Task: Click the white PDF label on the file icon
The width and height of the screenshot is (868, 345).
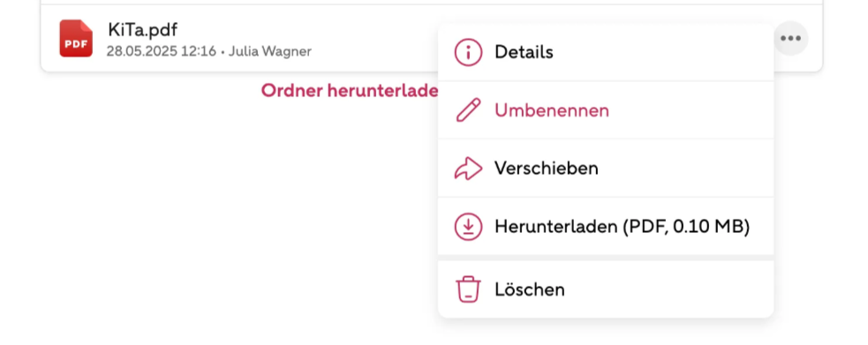Action: pos(76,45)
